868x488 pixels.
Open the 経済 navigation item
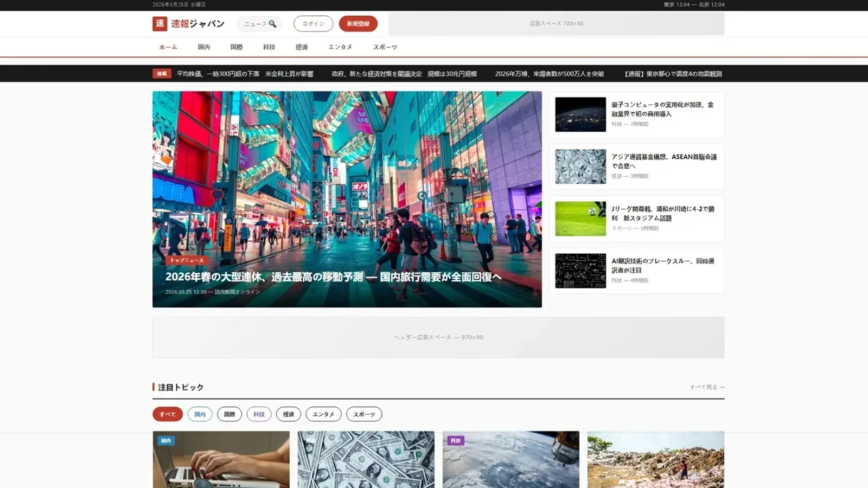coord(302,47)
